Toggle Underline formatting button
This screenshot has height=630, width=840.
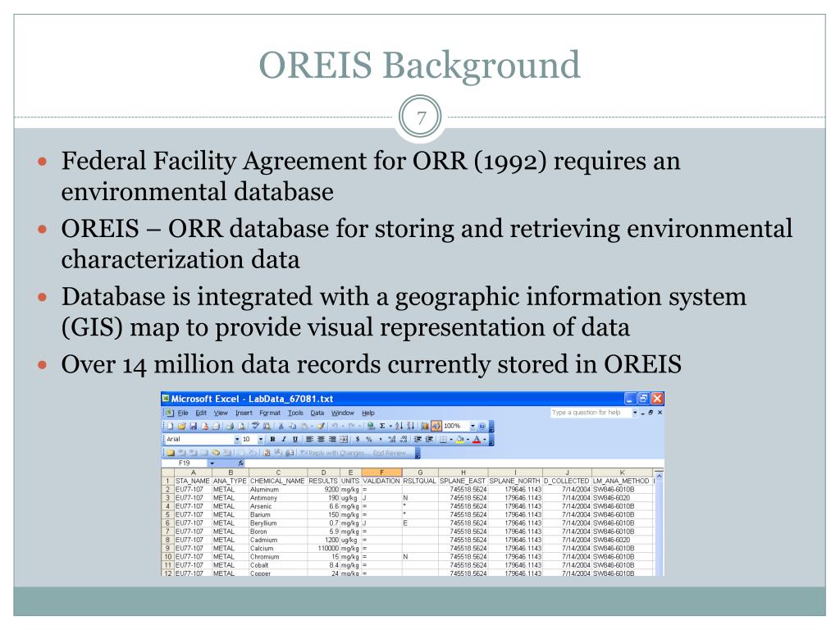(295, 439)
